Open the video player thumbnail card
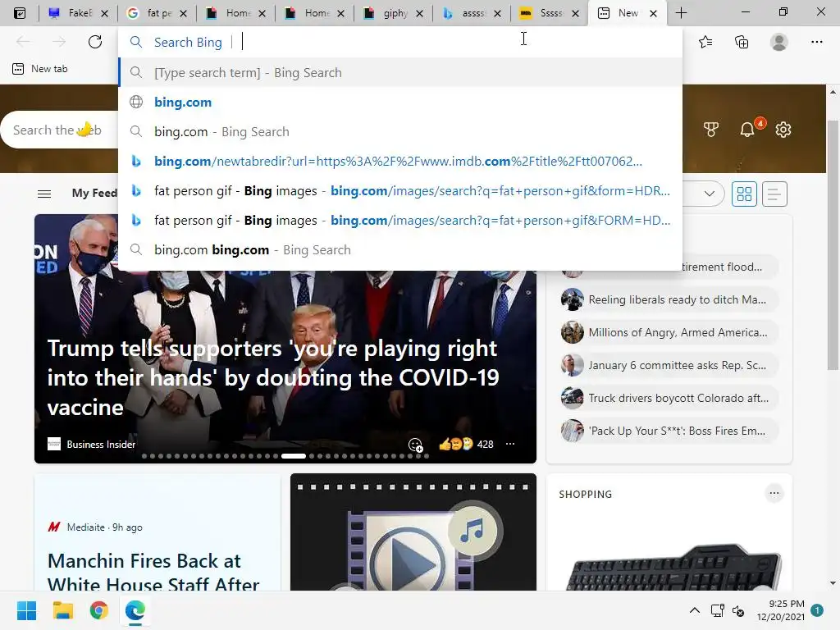The height and width of the screenshot is (630, 840). [413, 532]
